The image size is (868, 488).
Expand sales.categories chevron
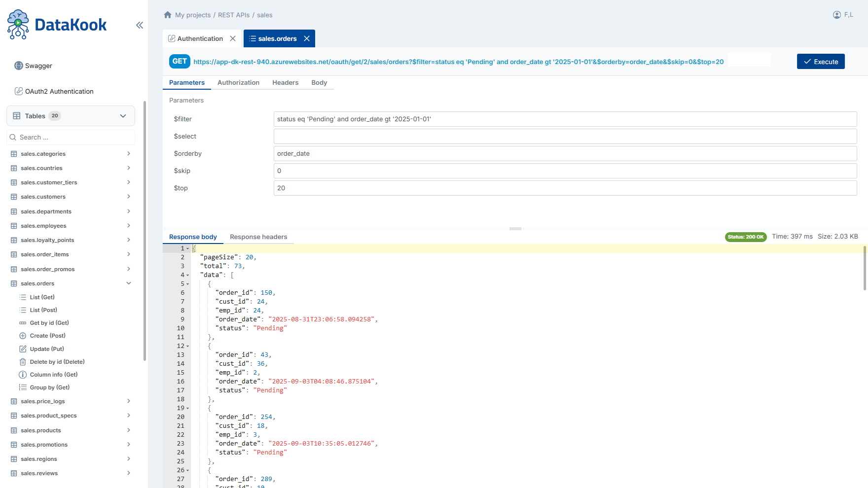coord(129,154)
